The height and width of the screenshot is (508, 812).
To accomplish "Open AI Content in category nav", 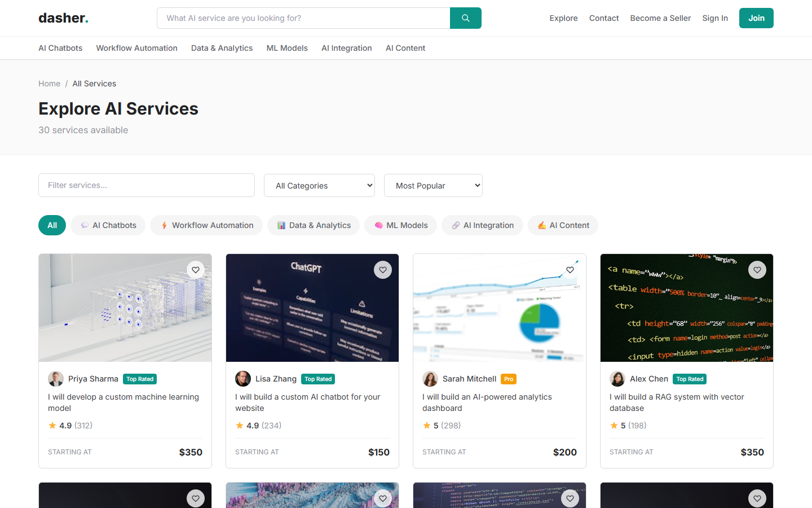I will click(405, 48).
